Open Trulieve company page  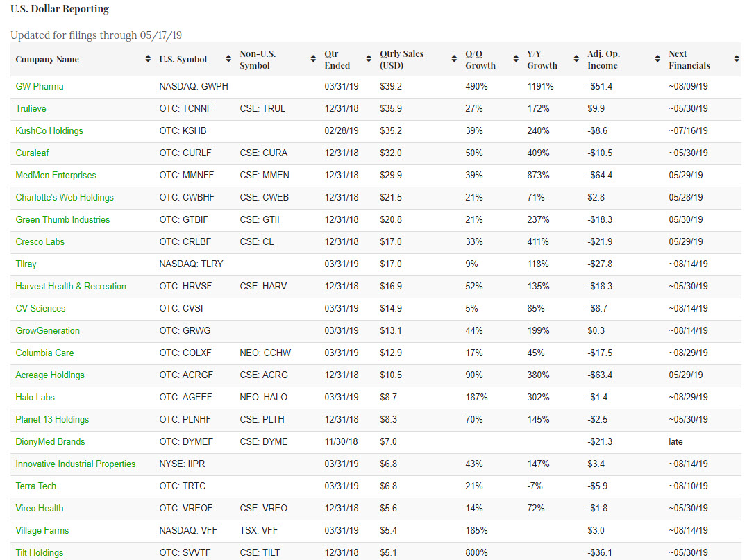click(31, 109)
